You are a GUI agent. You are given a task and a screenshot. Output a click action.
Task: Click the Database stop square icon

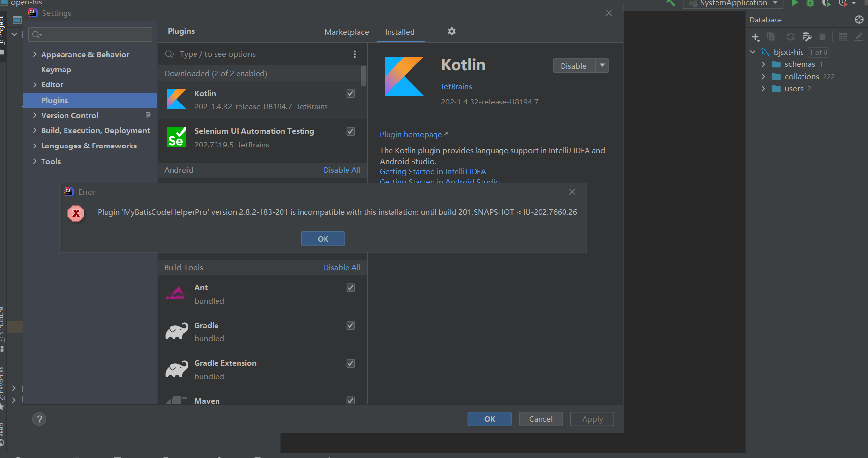(x=823, y=37)
